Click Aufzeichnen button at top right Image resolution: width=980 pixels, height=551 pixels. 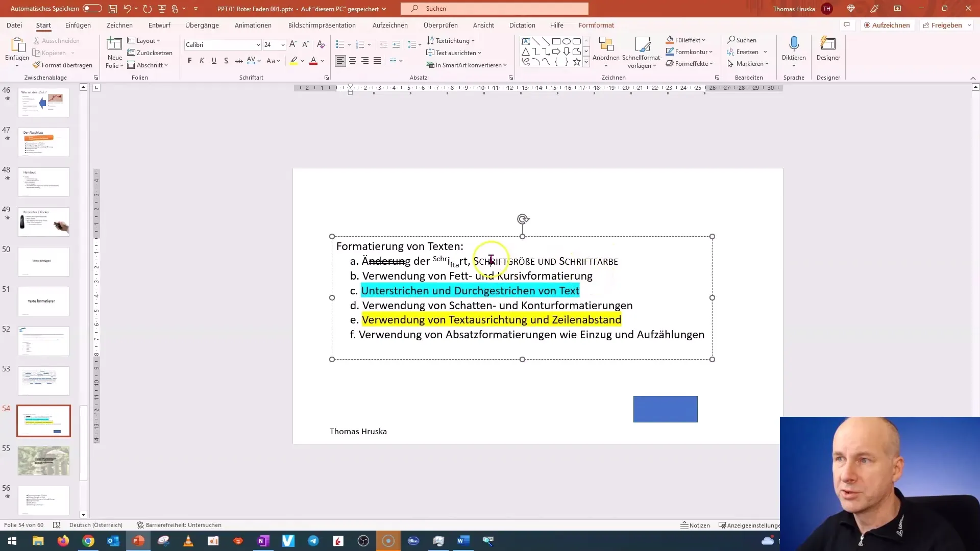click(x=887, y=25)
